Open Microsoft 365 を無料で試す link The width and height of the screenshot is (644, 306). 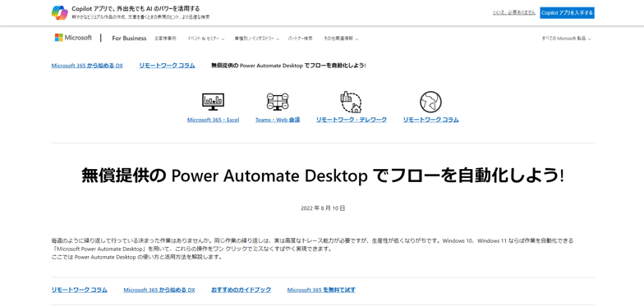(x=321, y=290)
